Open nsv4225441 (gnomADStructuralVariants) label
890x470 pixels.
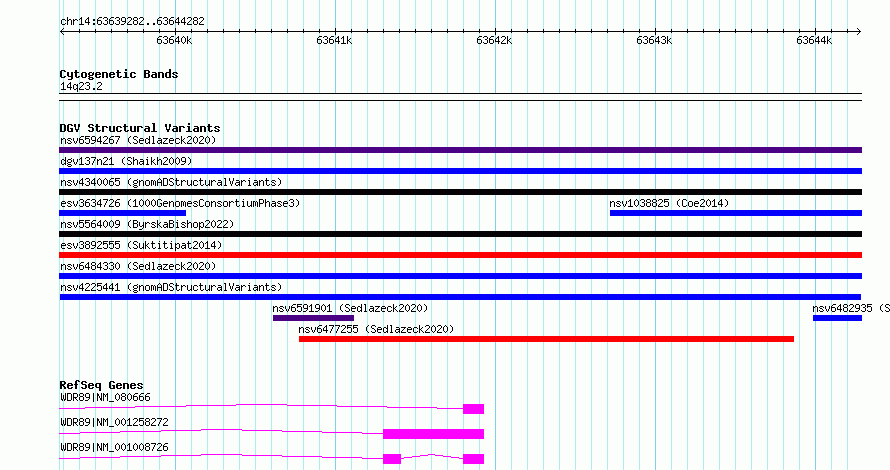tap(171, 287)
